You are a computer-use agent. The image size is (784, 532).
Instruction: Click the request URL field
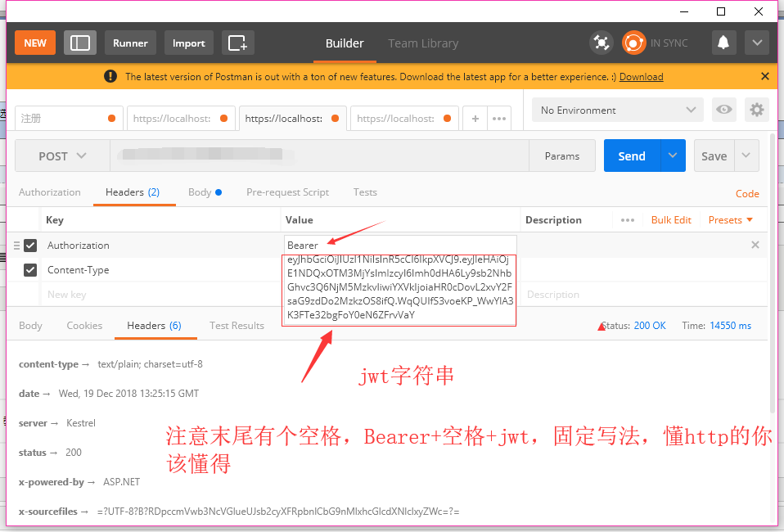coord(319,156)
